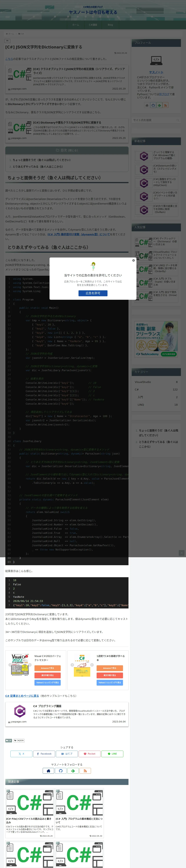This screenshot has height=868, width=186.
Task: Click the search magnifier icon
Action: pos(178,120)
